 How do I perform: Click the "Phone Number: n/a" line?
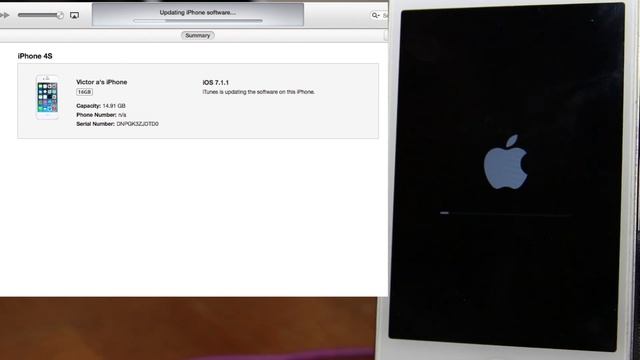101,115
